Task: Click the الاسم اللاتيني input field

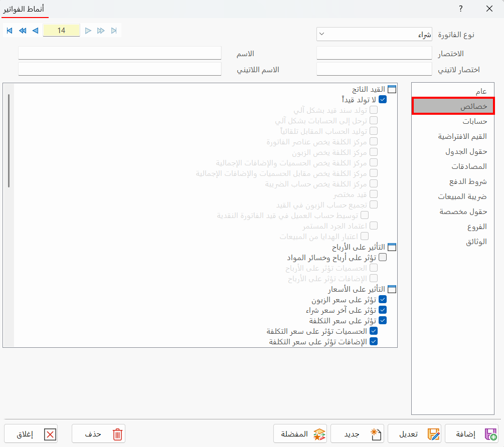Action: 119,69
